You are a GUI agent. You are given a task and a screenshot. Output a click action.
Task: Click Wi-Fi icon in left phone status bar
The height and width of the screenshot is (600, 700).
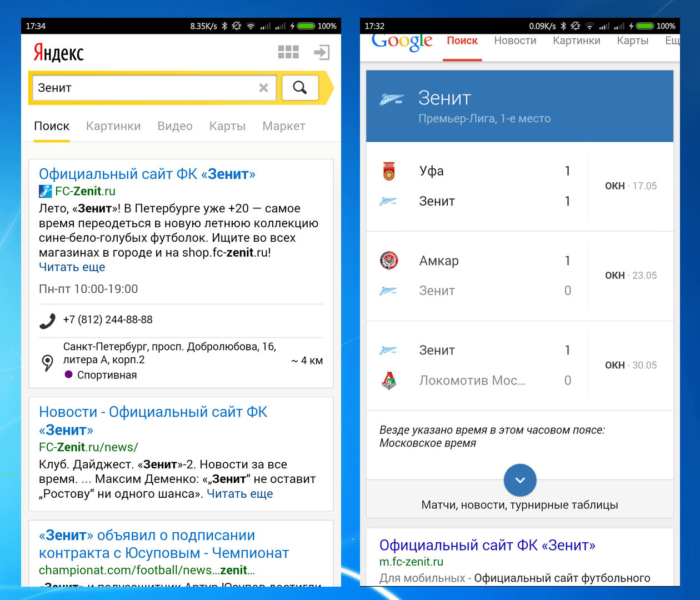pyautogui.click(x=251, y=26)
